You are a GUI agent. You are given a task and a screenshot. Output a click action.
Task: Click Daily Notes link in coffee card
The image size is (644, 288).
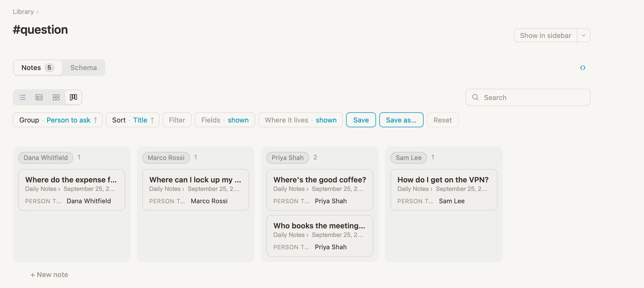(289, 189)
